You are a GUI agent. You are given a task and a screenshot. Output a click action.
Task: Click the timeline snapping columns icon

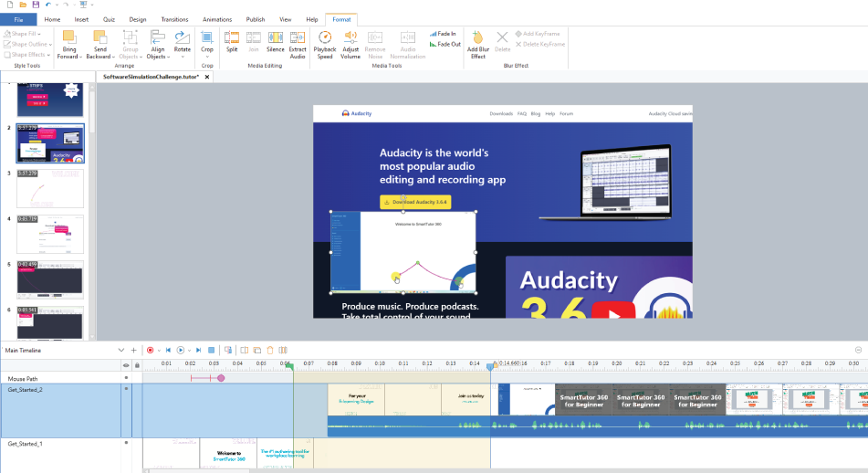pos(283,350)
